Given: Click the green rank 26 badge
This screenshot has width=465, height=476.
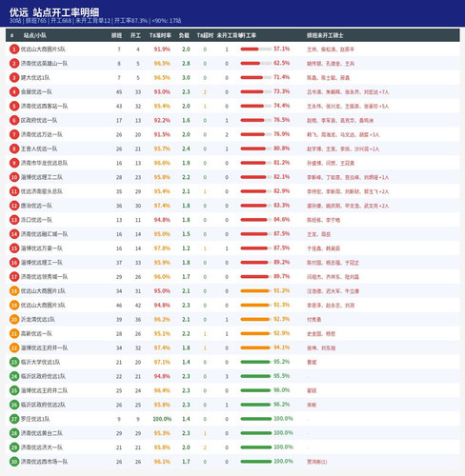Looking at the screenshot, I should coord(14,405).
